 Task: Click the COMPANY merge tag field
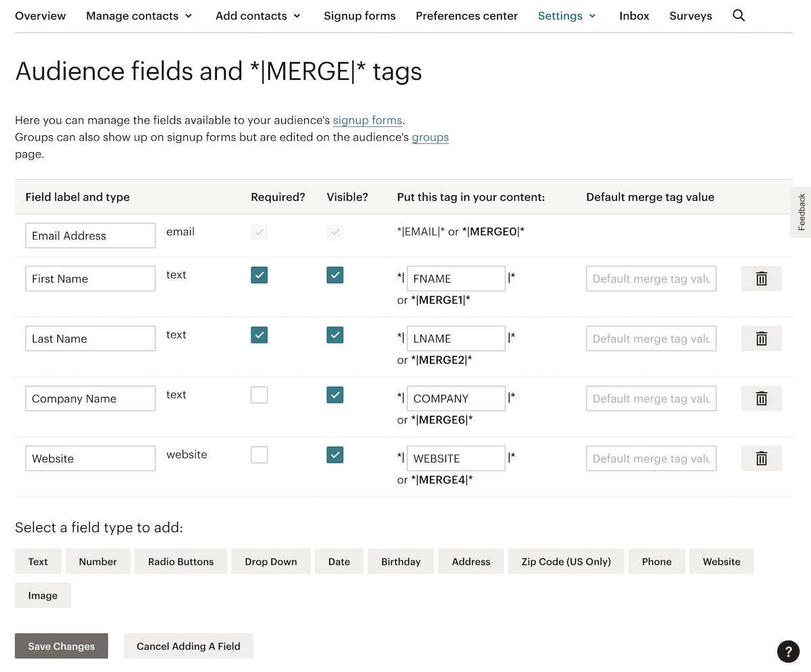click(456, 398)
